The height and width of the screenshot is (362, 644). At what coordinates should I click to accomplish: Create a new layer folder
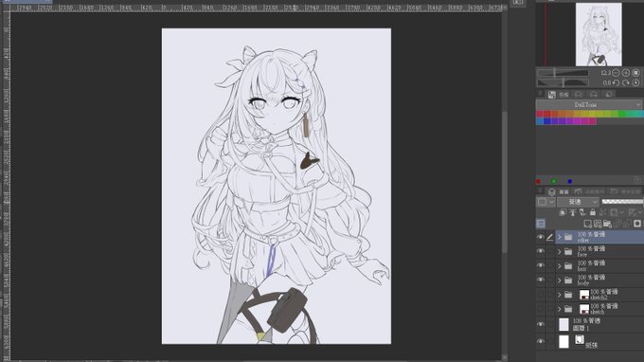point(607,224)
